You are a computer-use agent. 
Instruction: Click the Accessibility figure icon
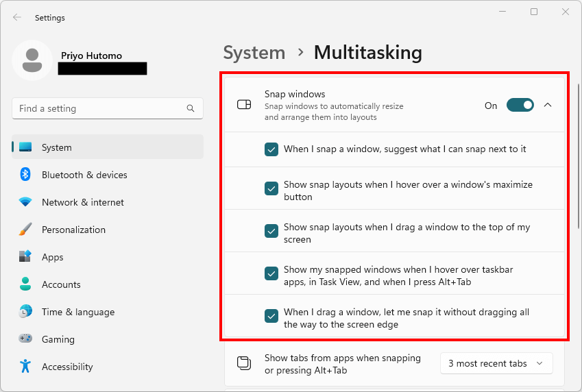[25, 367]
